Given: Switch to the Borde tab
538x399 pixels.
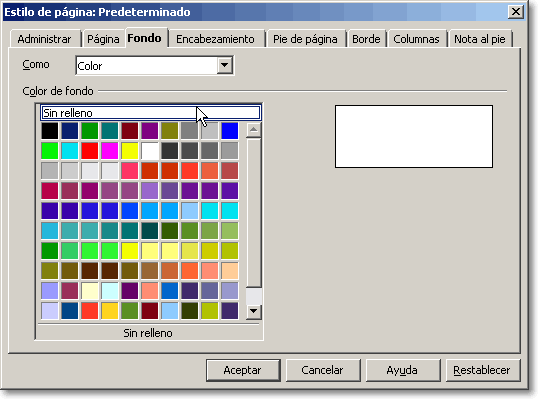Looking at the screenshot, I should pos(366,39).
